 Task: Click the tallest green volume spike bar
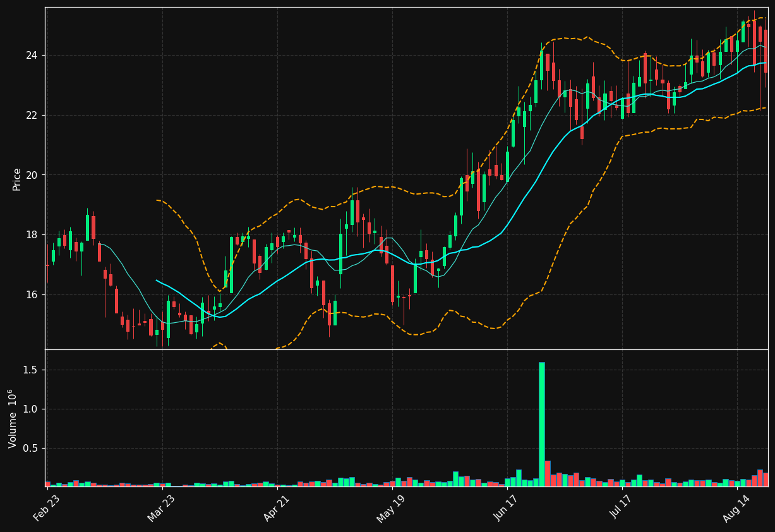(x=542, y=424)
